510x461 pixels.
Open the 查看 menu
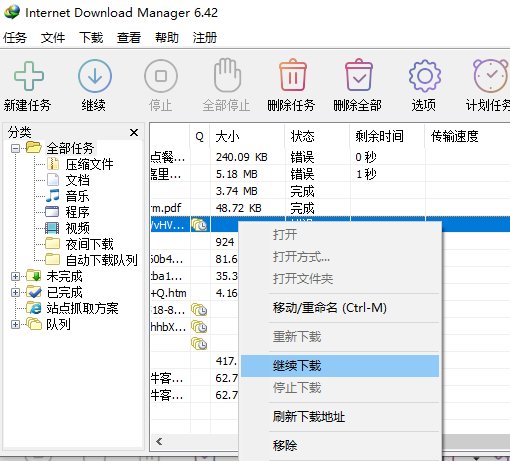(129, 37)
